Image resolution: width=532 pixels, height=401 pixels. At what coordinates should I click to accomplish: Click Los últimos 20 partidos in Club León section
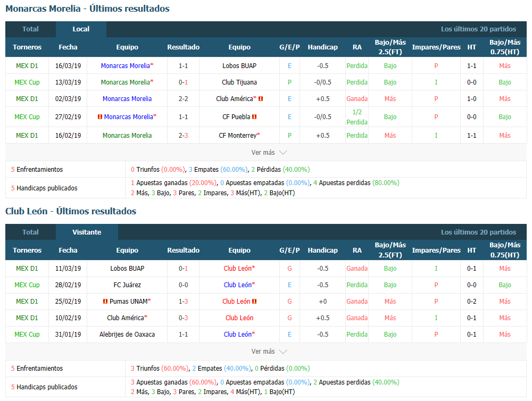(478, 232)
